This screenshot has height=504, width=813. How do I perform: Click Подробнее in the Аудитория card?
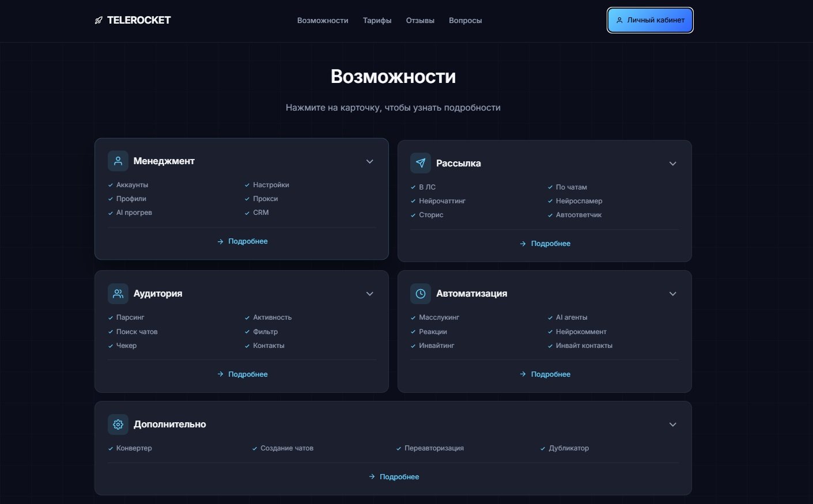tap(242, 374)
